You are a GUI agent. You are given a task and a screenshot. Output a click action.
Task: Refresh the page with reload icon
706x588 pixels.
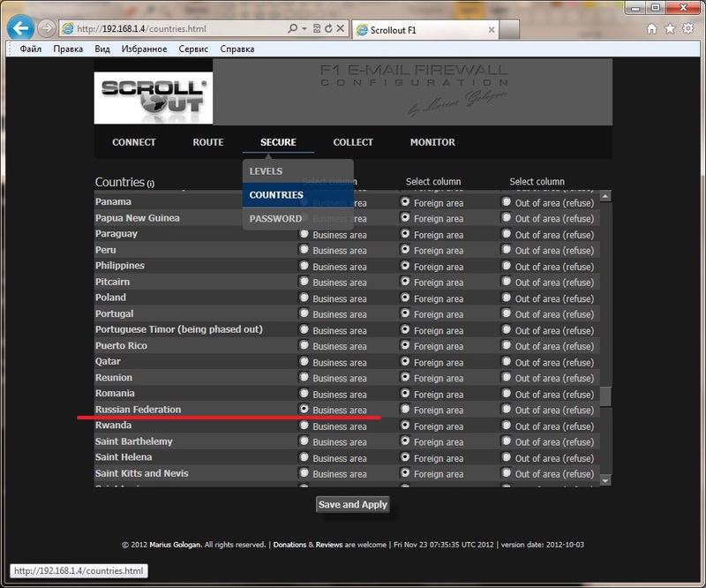click(328, 28)
